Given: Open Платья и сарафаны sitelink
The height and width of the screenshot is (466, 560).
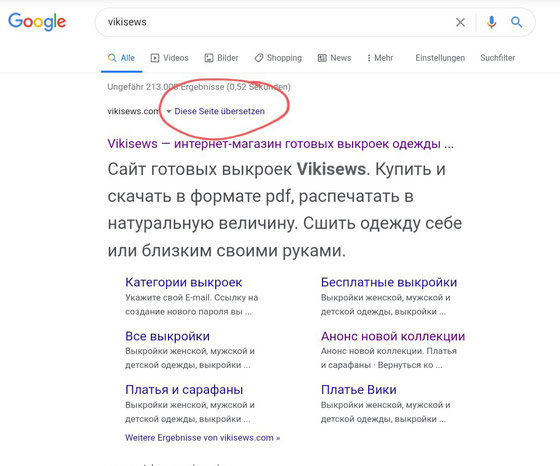Looking at the screenshot, I should point(184,390).
